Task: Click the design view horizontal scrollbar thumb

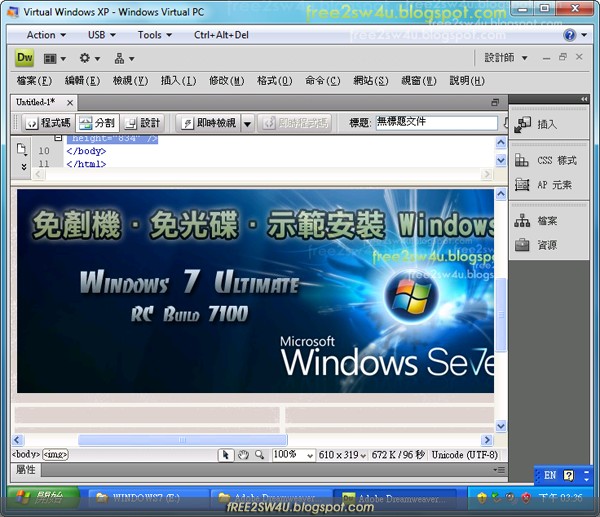Action: coord(183,440)
